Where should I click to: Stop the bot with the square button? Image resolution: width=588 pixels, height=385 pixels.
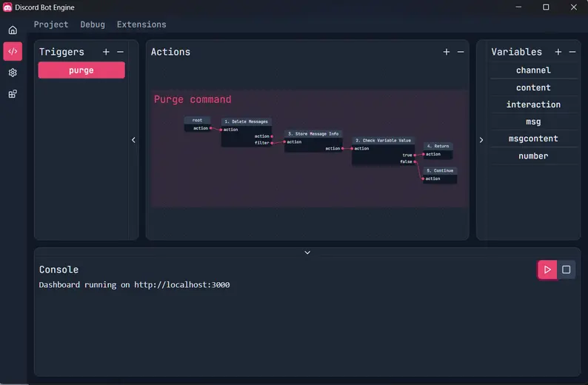[x=567, y=269]
